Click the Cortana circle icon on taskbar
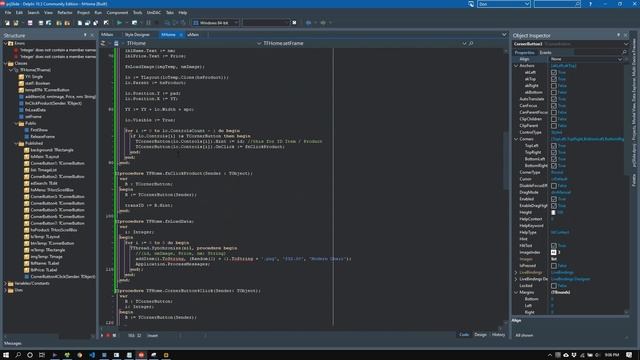 (30, 355)
